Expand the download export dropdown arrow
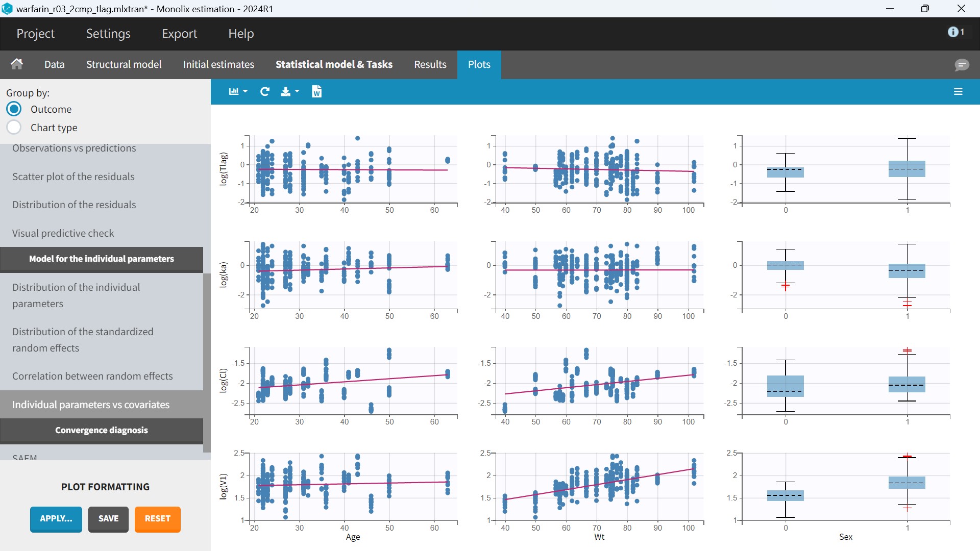 (297, 92)
